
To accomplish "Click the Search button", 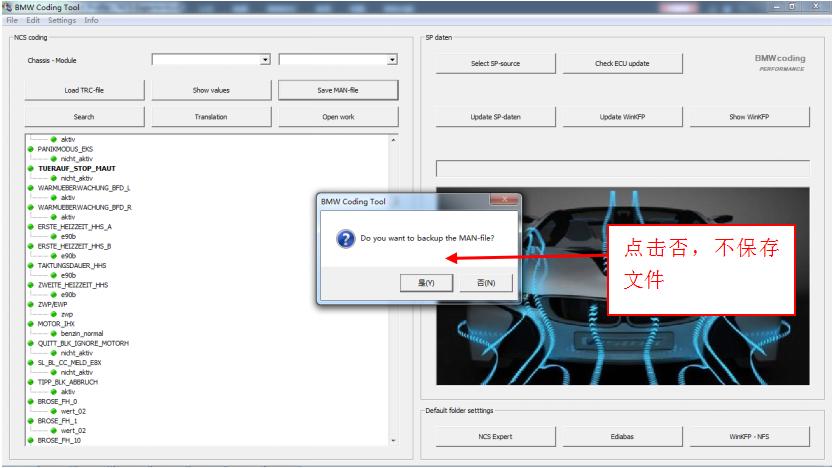I will coord(84,117).
